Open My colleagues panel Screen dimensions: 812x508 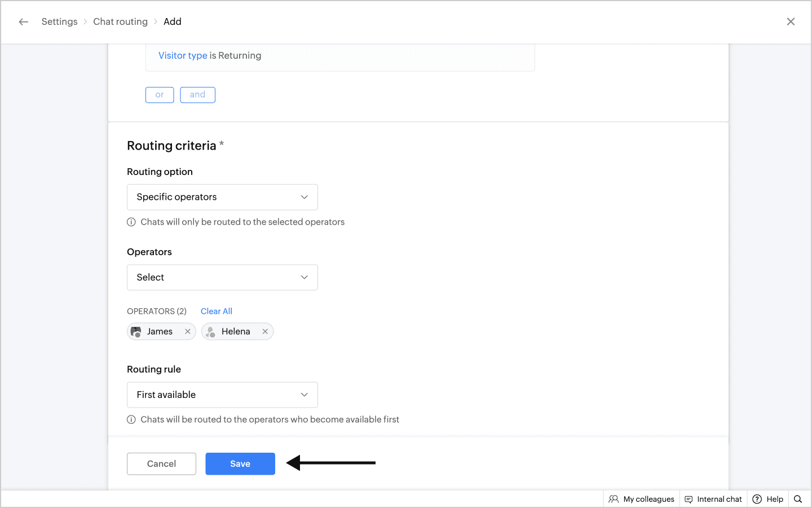pos(642,499)
